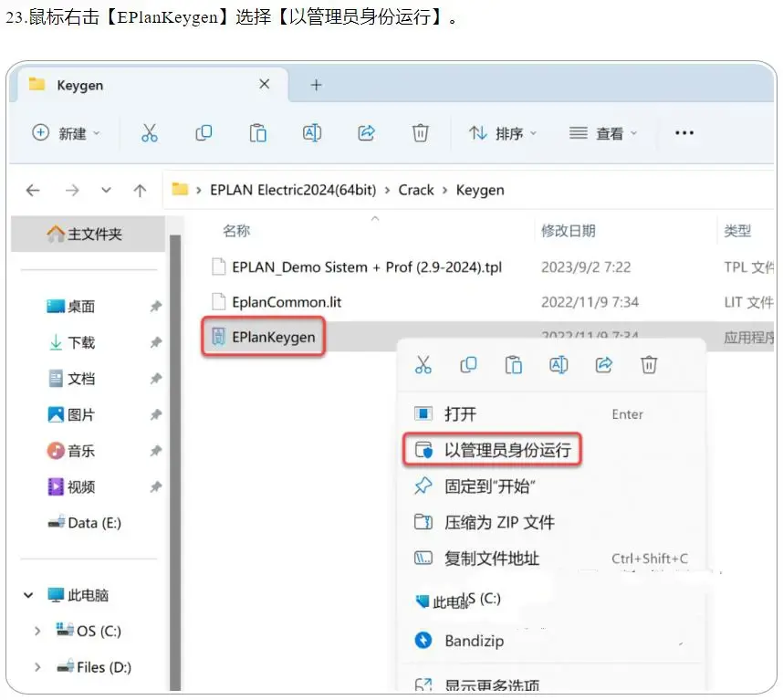Unpin 音乐 using its pin icon
This screenshot has height=700, width=783.
pos(156,451)
